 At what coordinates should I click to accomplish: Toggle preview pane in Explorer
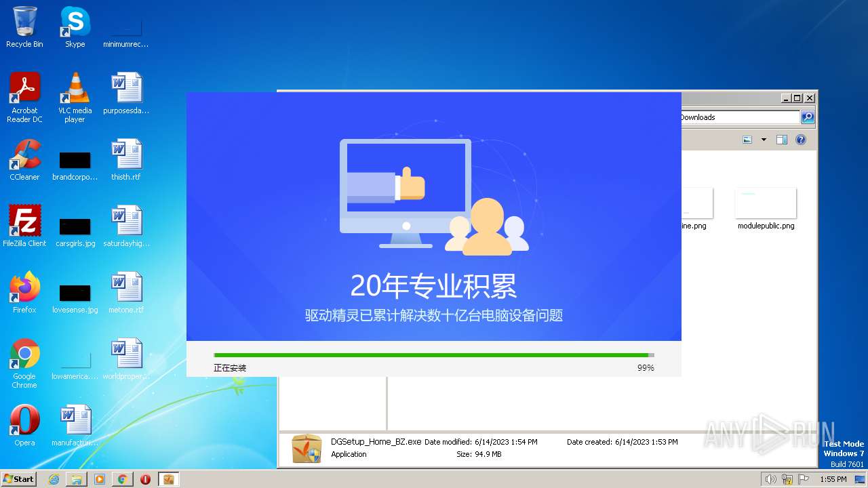pyautogui.click(x=781, y=140)
